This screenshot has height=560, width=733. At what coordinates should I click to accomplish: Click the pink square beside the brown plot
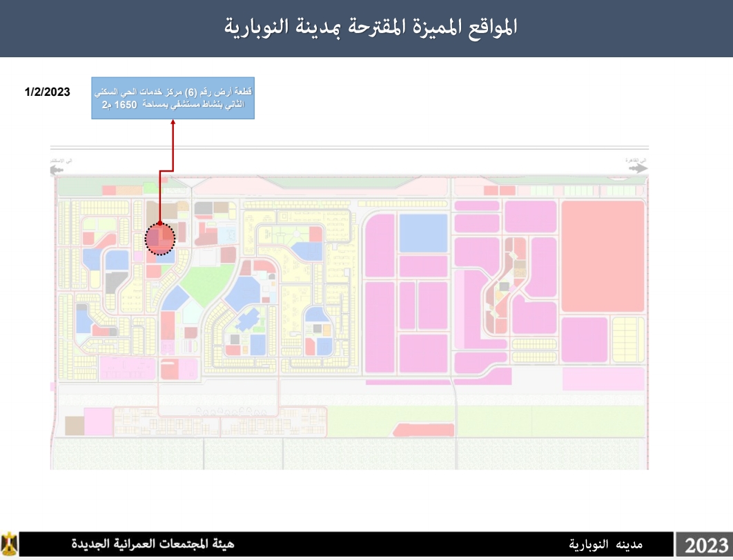[98, 421]
